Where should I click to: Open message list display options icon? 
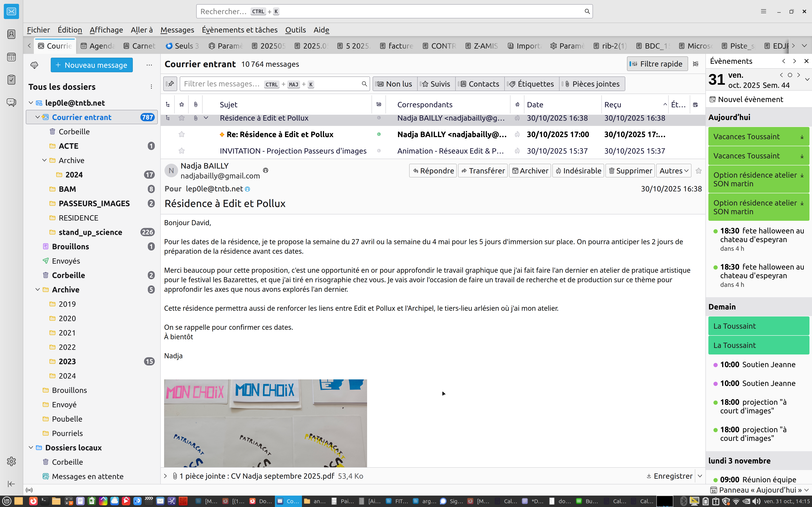(695, 64)
